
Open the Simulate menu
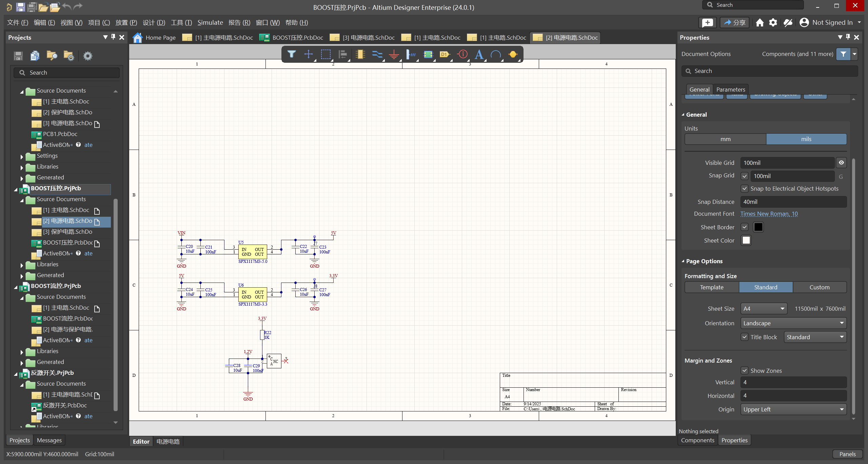coord(210,23)
